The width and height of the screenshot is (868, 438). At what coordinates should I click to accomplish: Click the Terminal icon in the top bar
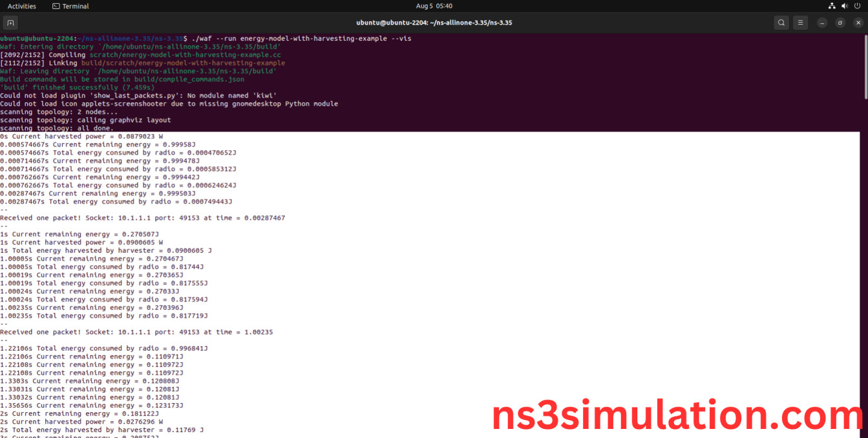(57, 6)
